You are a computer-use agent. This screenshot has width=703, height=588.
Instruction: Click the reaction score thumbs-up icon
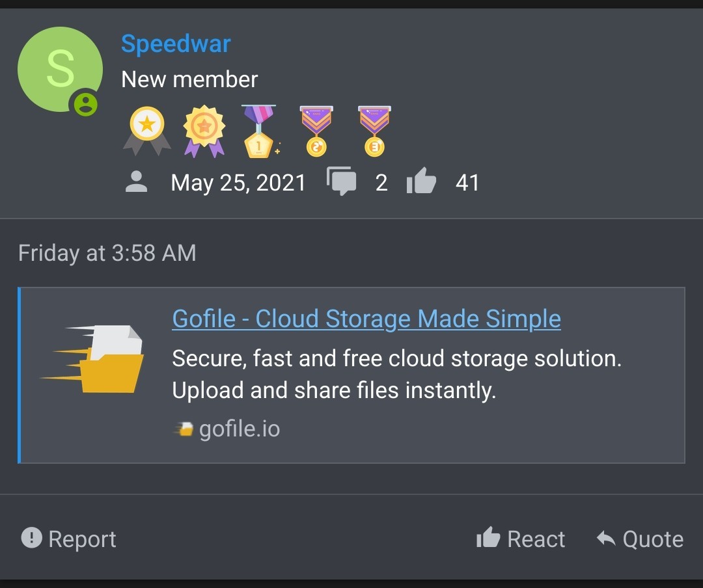click(421, 180)
